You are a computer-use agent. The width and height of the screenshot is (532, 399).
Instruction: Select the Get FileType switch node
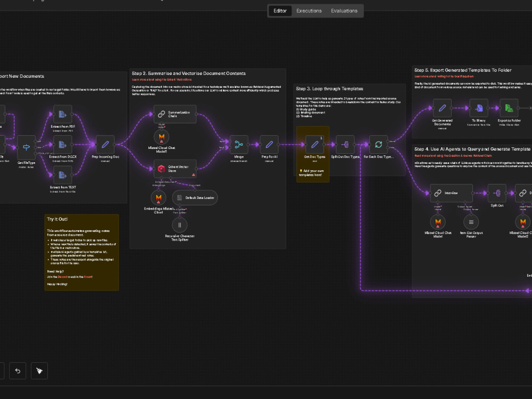click(27, 147)
